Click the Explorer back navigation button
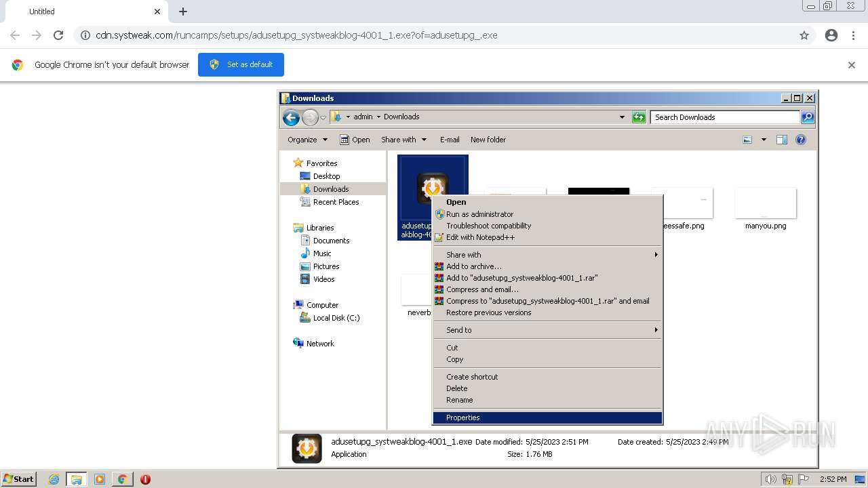Image resolution: width=868 pixels, height=488 pixels. 292,118
